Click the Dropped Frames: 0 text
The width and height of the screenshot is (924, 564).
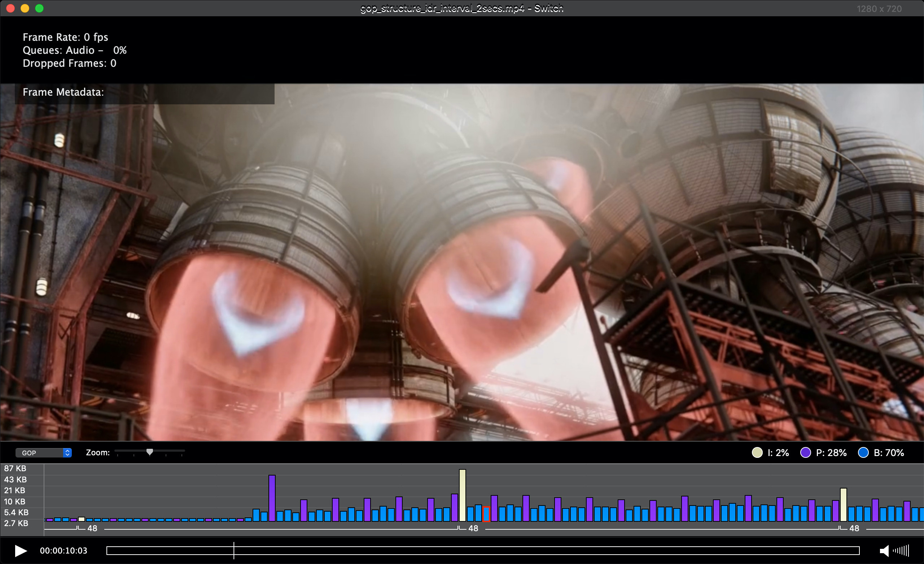click(69, 63)
